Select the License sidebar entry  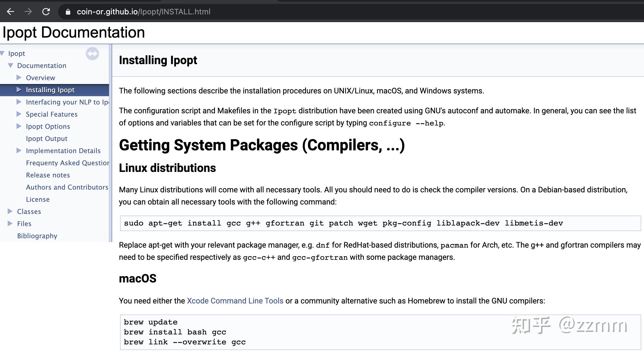(38, 199)
